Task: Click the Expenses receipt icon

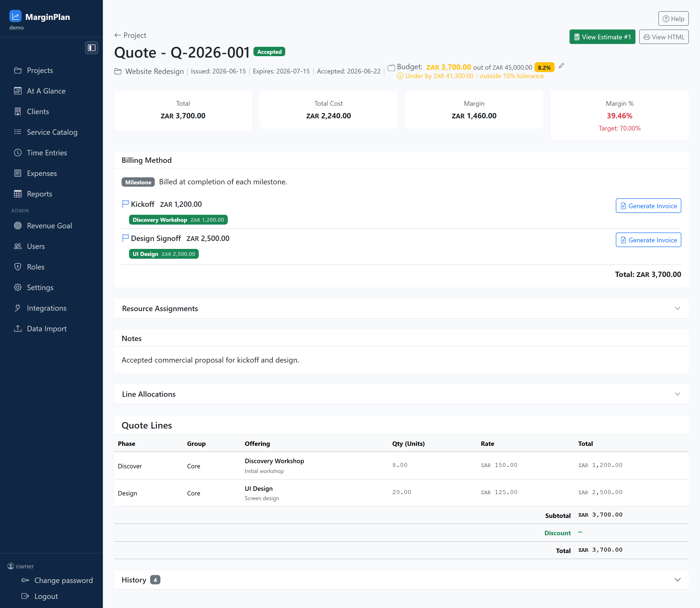Action: (18, 173)
